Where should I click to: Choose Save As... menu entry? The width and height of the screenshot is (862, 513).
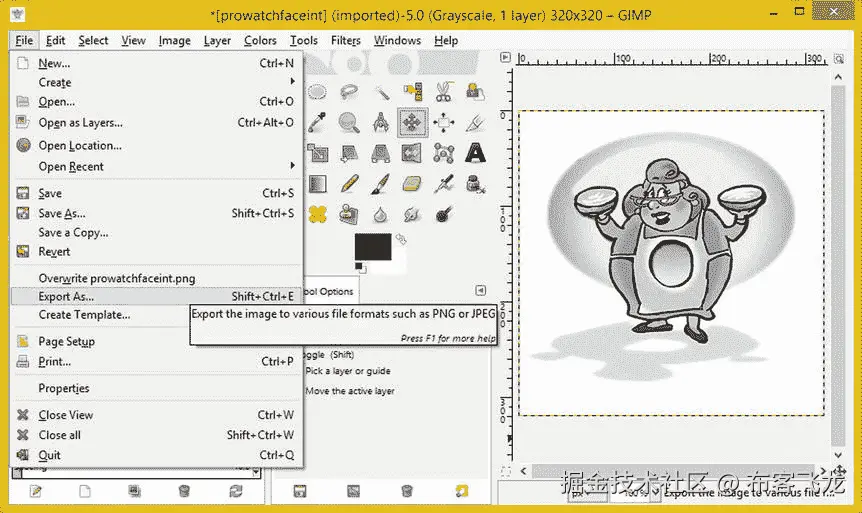(157, 213)
